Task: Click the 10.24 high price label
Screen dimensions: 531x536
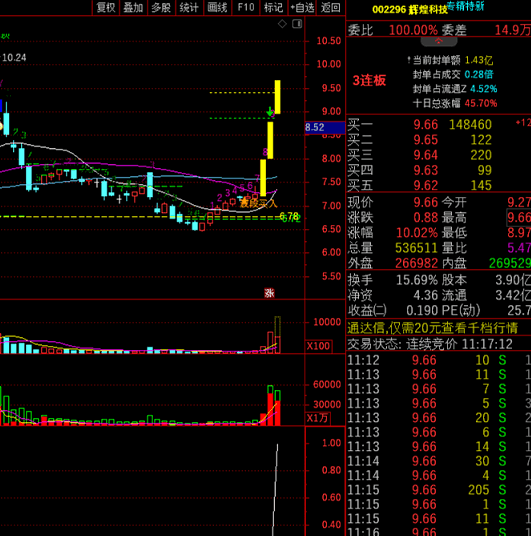Action: point(14,57)
